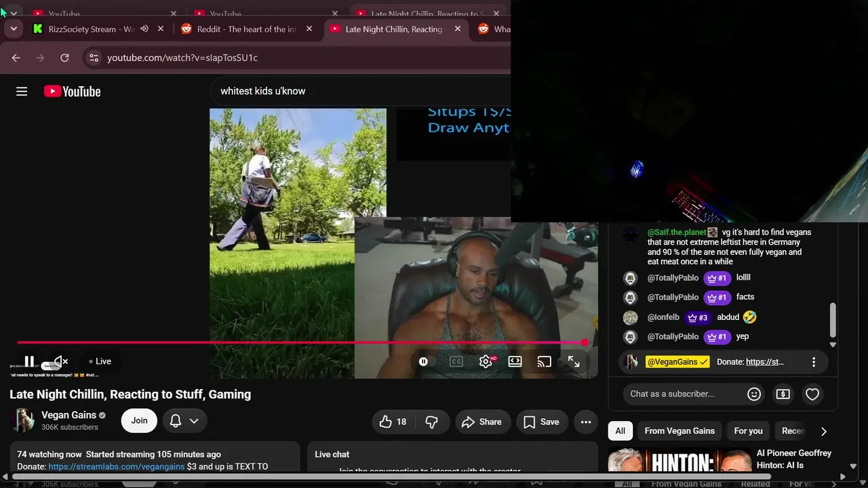Unmute the video with the speaker icon
Viewport: 868px width, 488px height.
click(x=61, y=361)
